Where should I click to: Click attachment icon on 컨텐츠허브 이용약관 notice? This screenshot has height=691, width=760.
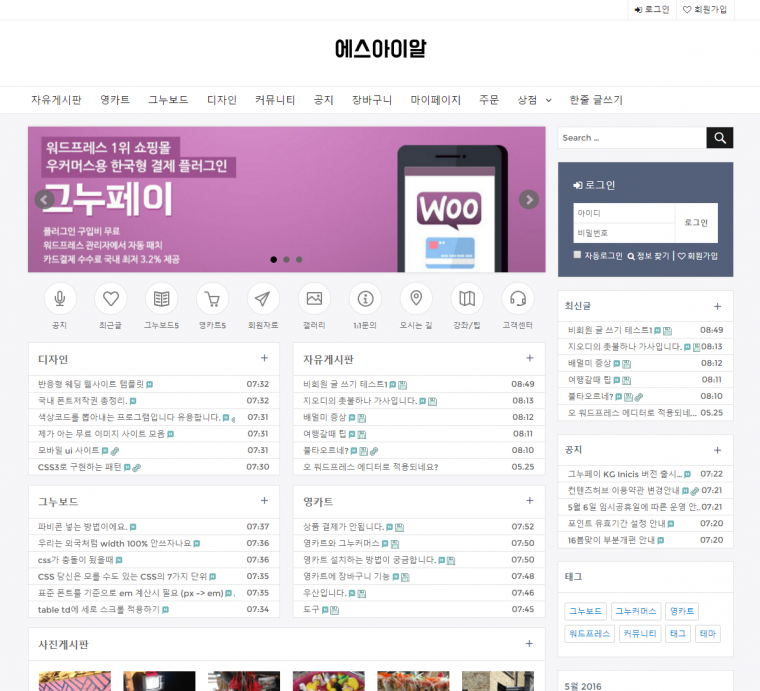pos(695,491)
